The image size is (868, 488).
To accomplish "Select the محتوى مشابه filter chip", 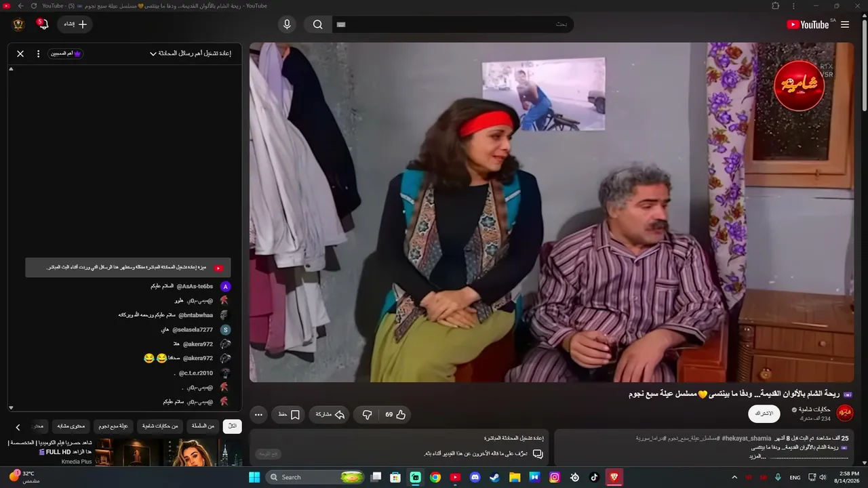I will pos(70,426).
